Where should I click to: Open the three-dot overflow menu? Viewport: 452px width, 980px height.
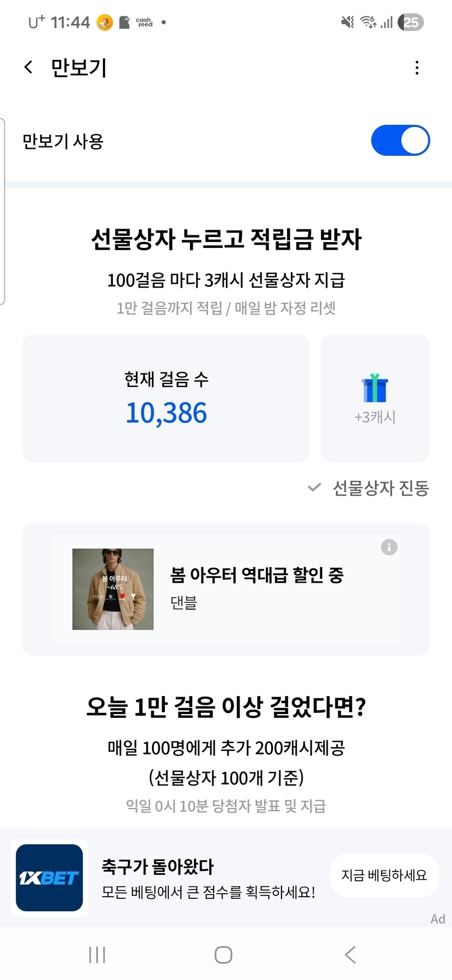pos(417,68)
